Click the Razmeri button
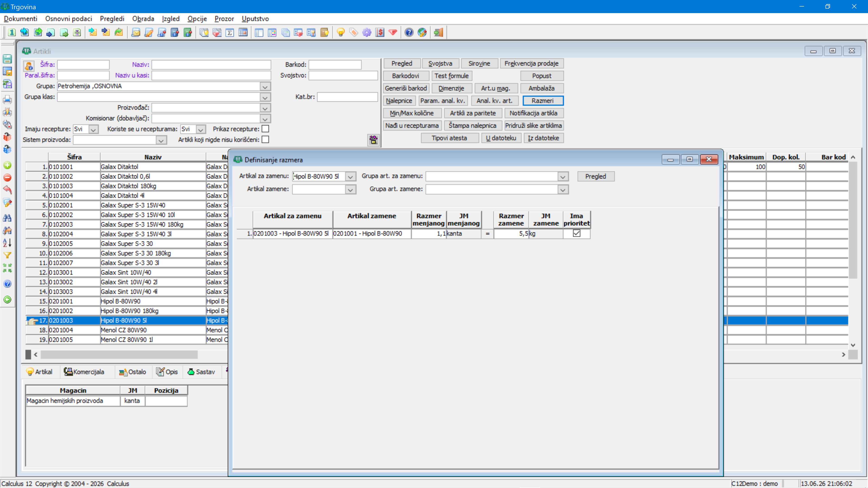This screenshot has height=488, width=868. (542, 101)
